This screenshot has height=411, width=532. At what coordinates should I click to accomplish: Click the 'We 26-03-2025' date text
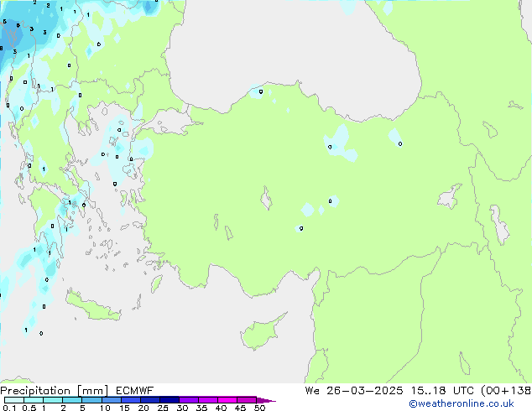tap(354, 391)
